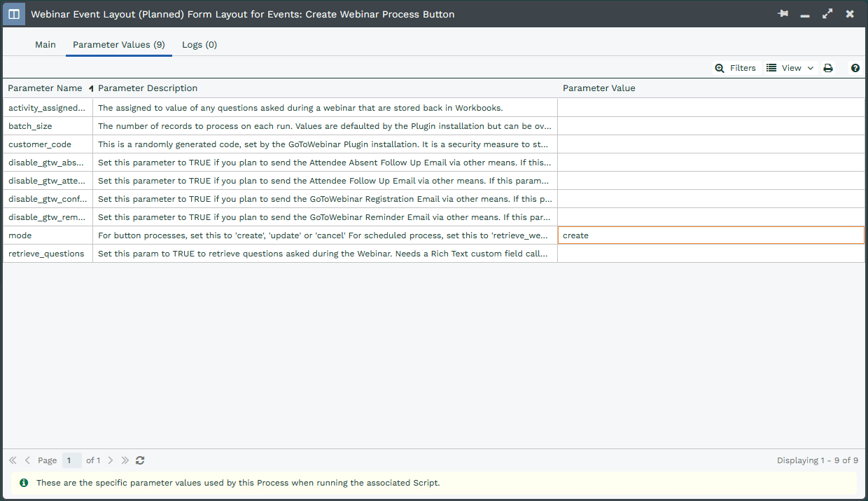The height and width of the screenshot is (501, 868).
Task: Open help via the question mark icon
Action: (x=855, y=68)
